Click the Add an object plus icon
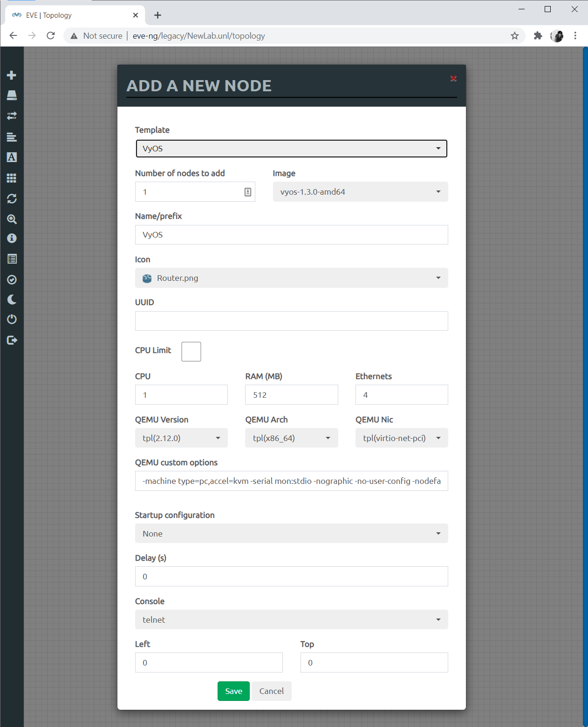588x727 pixels. (x=12, y=75)
